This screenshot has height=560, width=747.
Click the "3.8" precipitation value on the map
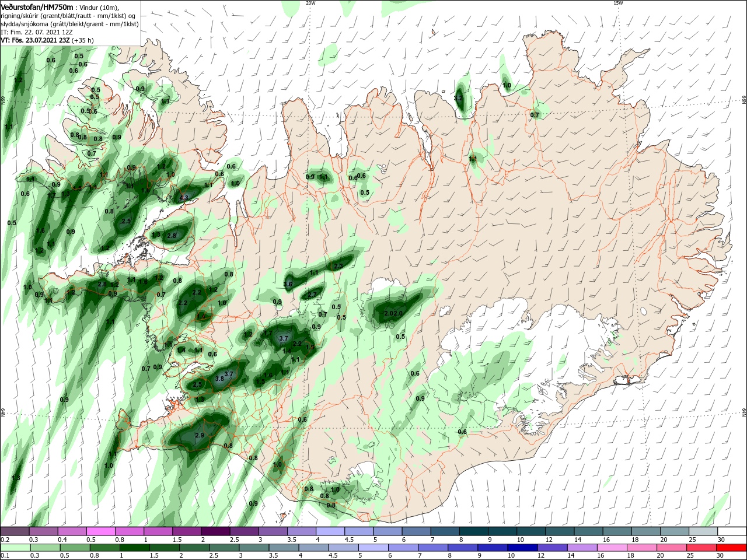[219, 378]
